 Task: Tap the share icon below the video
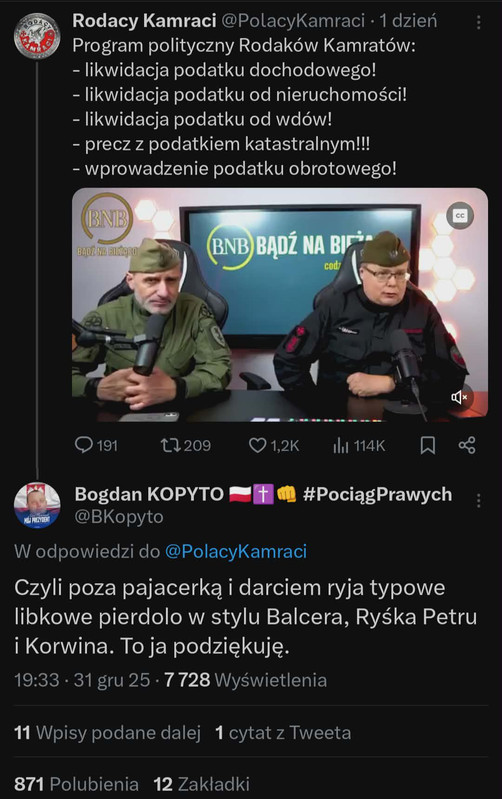(467, 445)
